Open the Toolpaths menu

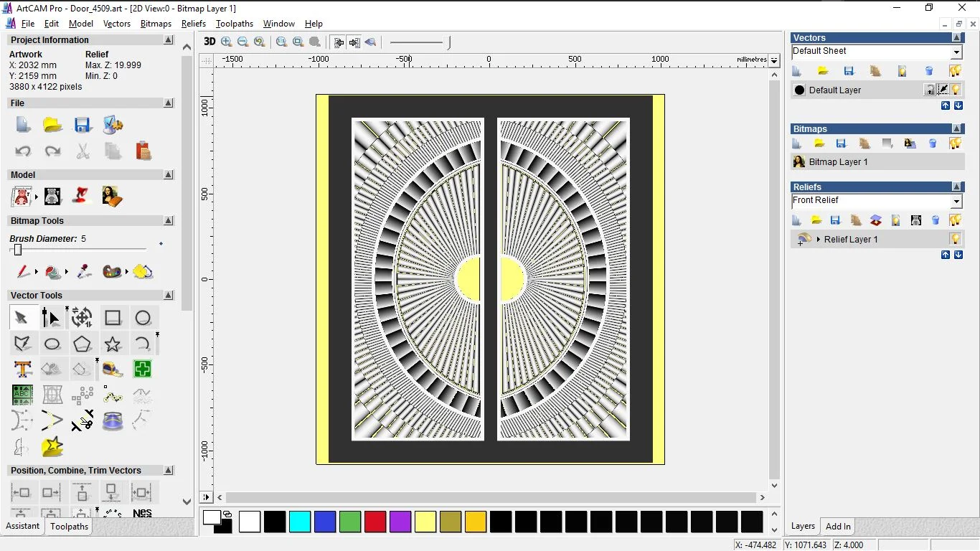coord(235,24)
